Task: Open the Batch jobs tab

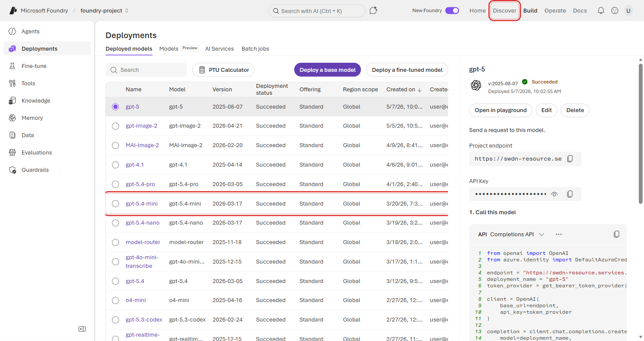Action: click(255, 48)
